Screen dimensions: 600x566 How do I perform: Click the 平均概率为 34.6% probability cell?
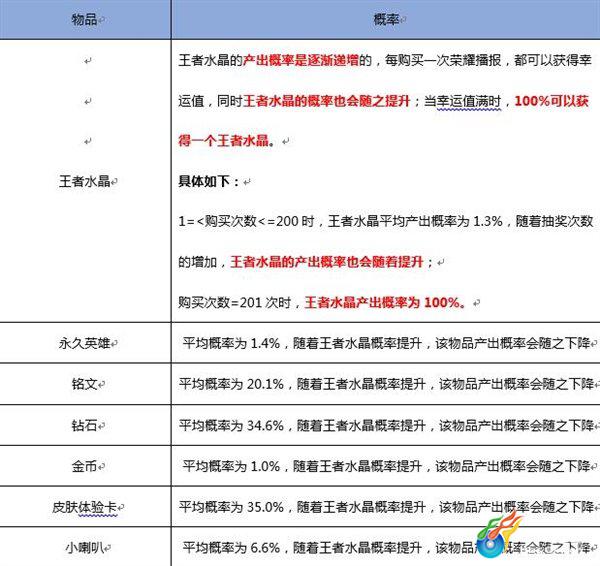coord(386,425)
